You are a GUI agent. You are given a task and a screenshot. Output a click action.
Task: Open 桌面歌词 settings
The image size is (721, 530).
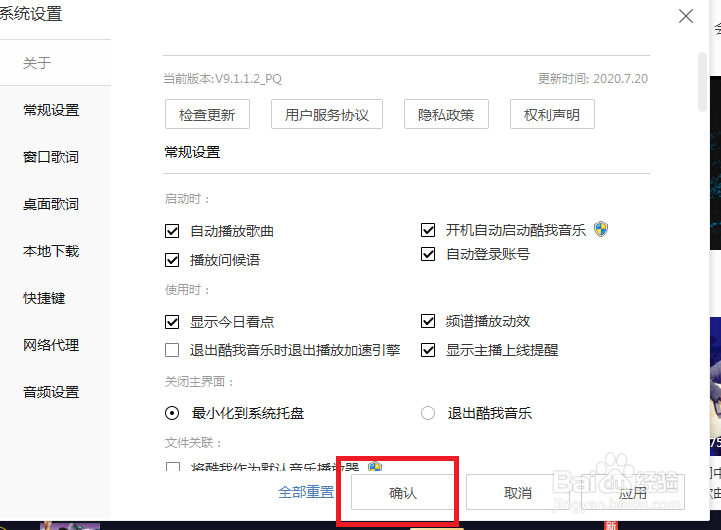(x=51, y=204)
